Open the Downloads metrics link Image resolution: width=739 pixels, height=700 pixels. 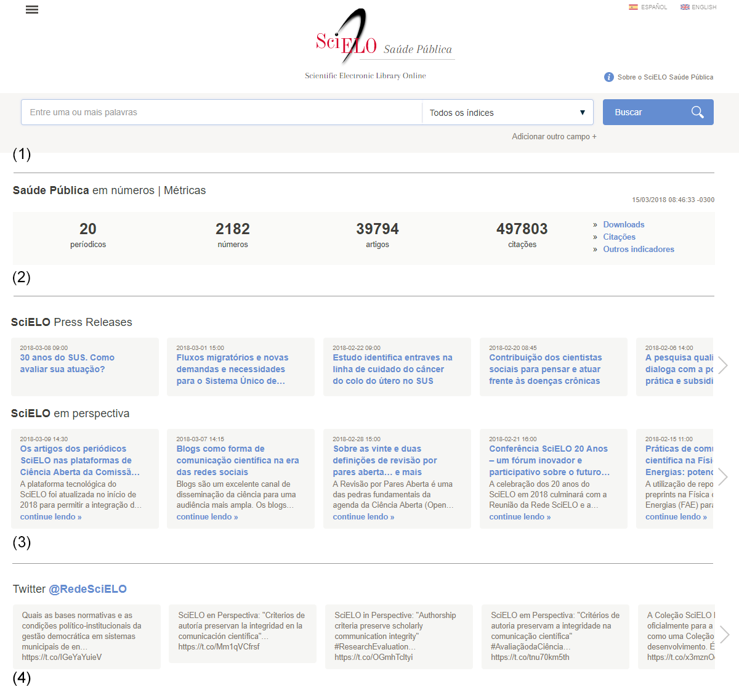[x=624, y=225]
